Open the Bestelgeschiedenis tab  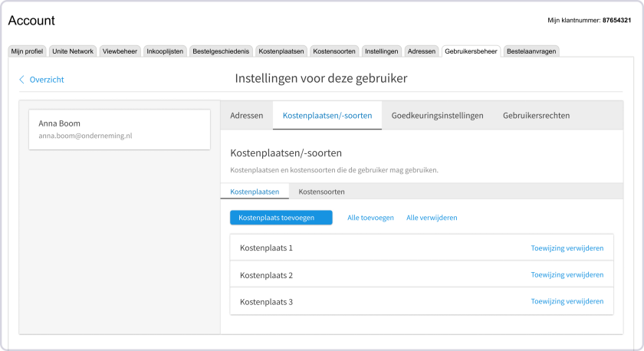point(221,51)
